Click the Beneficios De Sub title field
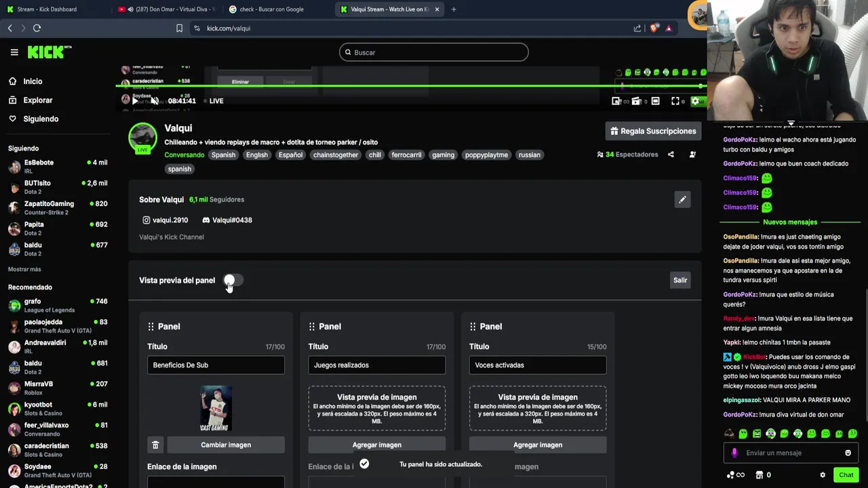 [x=216, y=365]
